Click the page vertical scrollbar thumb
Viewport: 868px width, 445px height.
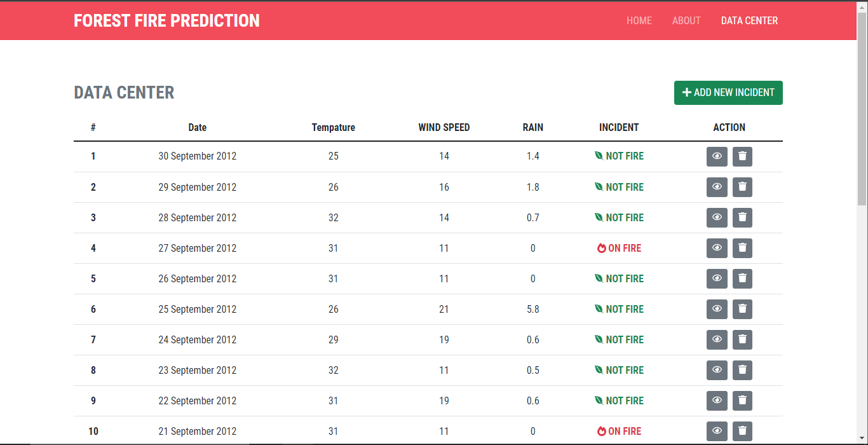(x=862, y=108)
